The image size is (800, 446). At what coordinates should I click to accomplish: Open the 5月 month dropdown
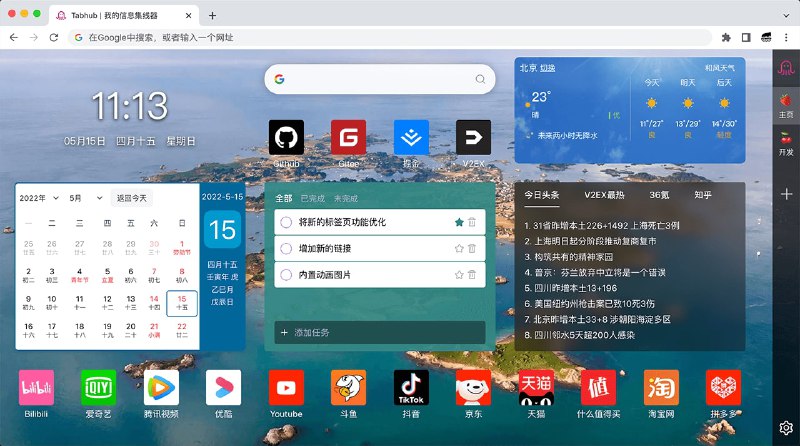coord(87,198)
